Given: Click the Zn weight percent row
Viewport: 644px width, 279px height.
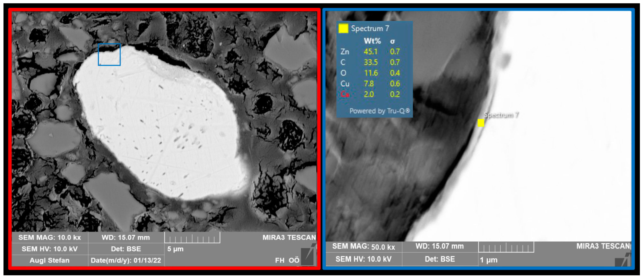Looking at the screenshot, I should [x=370, y=51].
